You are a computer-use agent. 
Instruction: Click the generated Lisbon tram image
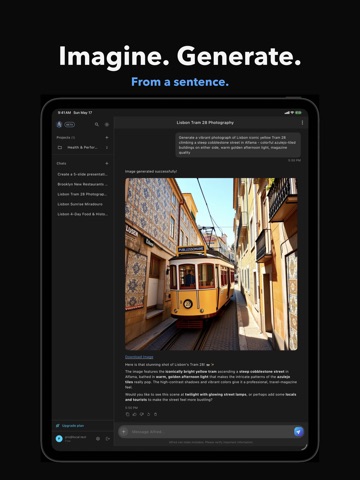(x=211, y=264)
